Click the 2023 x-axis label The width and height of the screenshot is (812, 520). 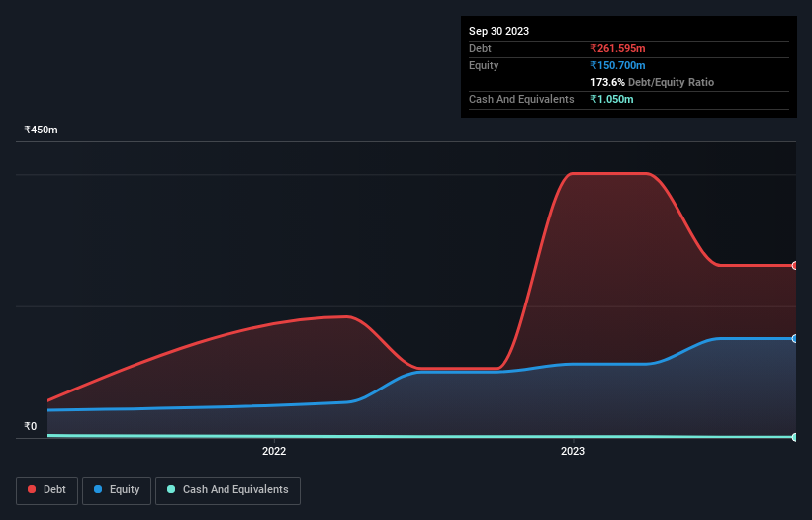point(573,451)
